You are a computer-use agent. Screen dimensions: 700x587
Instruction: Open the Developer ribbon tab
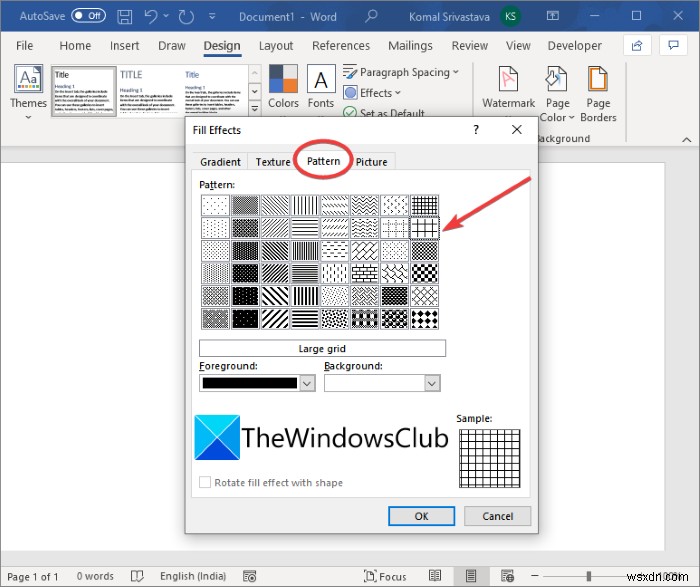point(575,46)
